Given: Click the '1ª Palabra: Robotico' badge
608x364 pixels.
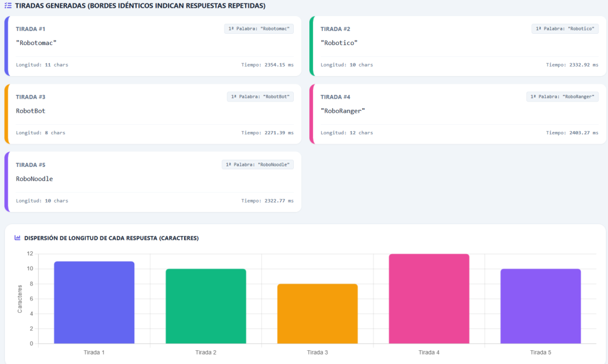Looking at the screenshot, I should (565, 29).
